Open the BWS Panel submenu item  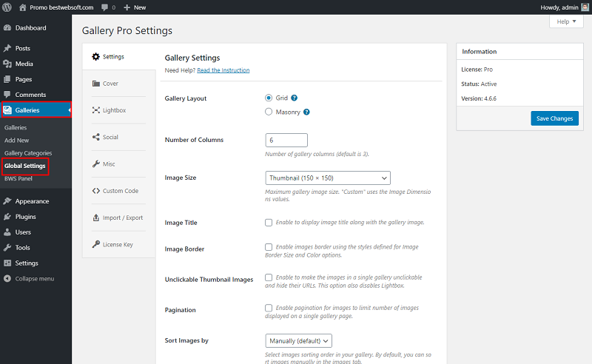18,178
